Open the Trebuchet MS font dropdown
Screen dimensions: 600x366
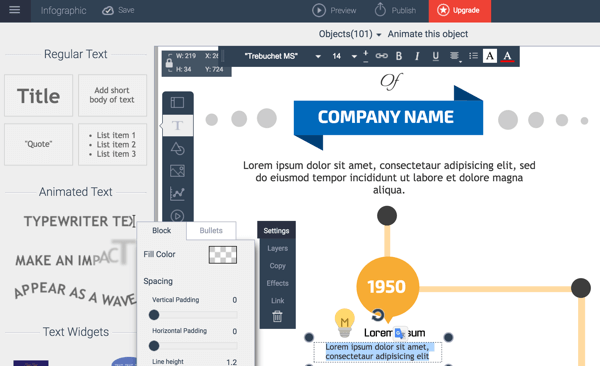pyautogui.click(x=282, y=56)
